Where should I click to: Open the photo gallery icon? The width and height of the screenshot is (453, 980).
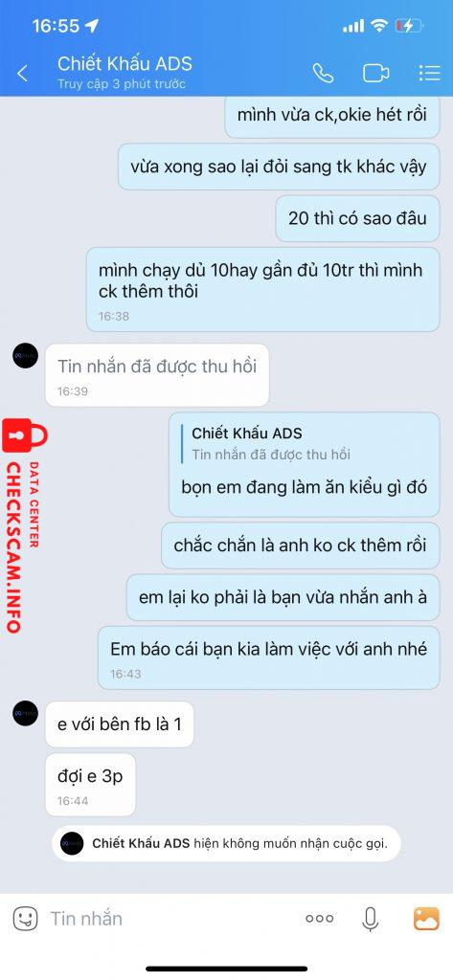(x=426, y=918)
